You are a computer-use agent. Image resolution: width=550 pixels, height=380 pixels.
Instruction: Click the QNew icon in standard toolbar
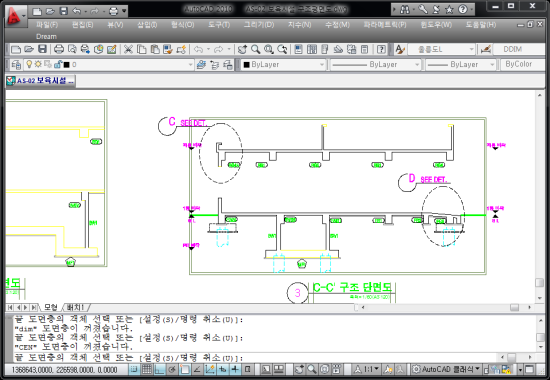pyautogui.click(x=15, y=49)
